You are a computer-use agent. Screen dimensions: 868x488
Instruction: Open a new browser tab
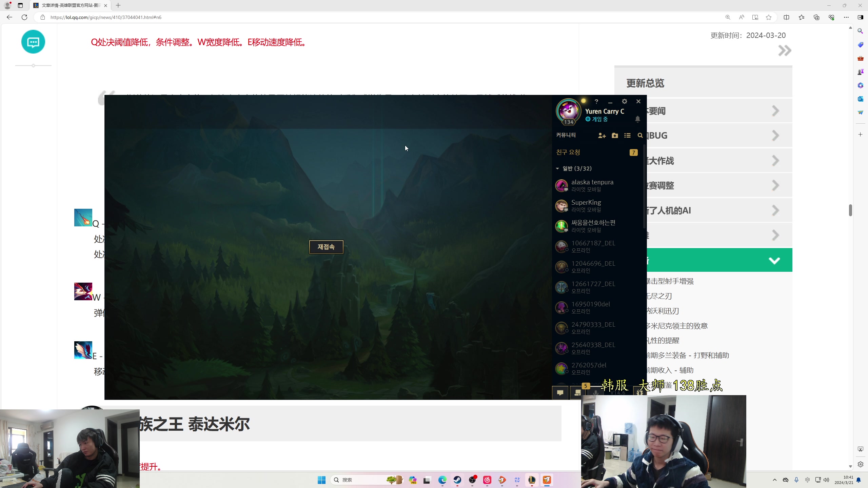pos(118,5)
